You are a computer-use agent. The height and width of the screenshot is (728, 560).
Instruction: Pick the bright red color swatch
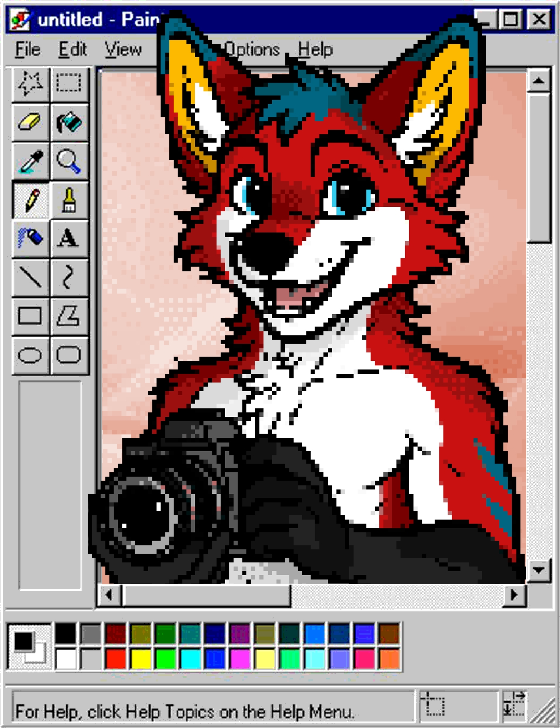click(x=116, y=658)
